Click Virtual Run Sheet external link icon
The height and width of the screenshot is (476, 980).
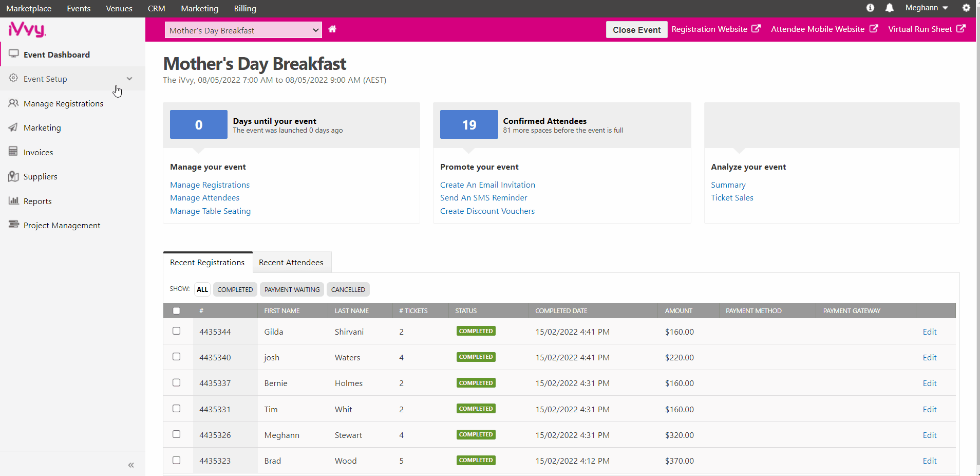[x=961, y=29]
